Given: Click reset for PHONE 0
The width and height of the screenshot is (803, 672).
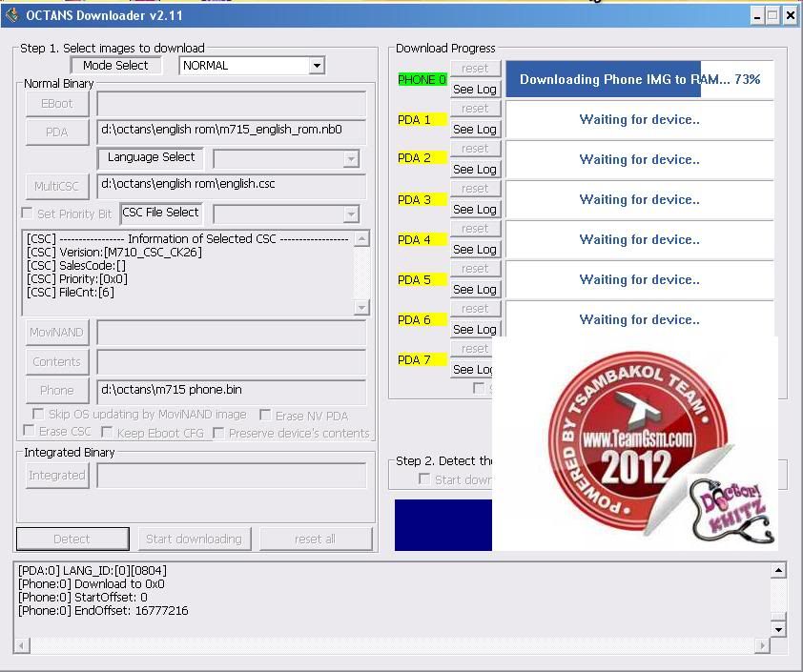Looking at the screenshot, I should pos(475,69).
